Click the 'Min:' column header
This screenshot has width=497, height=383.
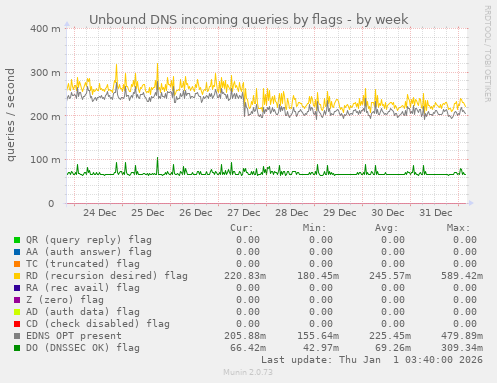[x=314, y=228]
